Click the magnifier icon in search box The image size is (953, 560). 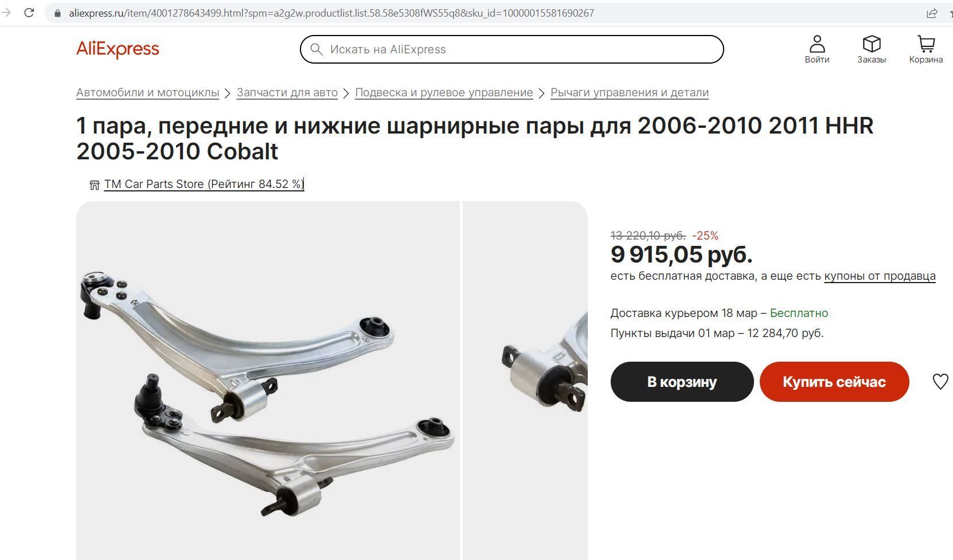[x=317, y=49]
